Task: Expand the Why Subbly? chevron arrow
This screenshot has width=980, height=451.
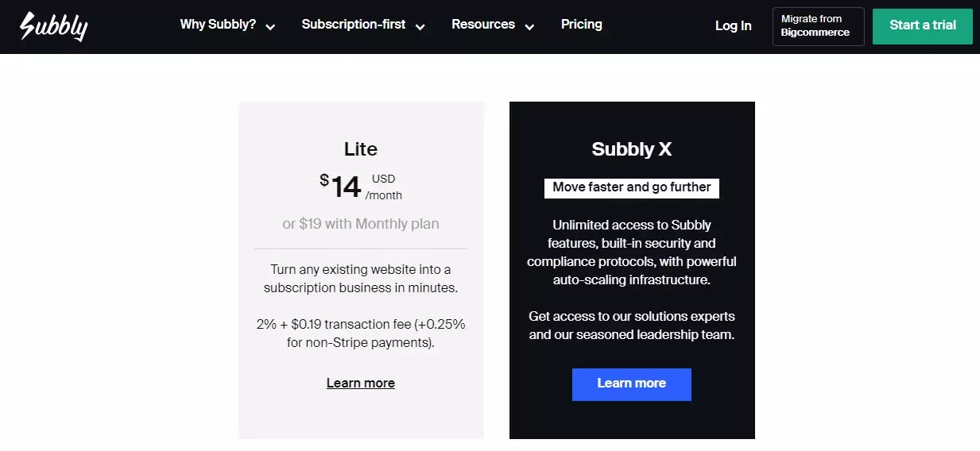Action: click(x=270, y=27)
